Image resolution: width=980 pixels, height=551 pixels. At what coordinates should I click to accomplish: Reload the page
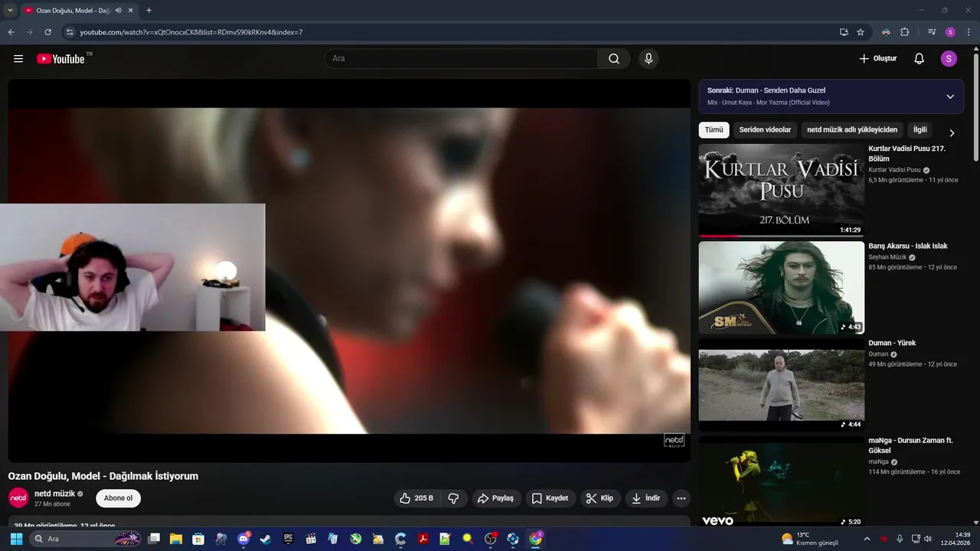(47, 32)
